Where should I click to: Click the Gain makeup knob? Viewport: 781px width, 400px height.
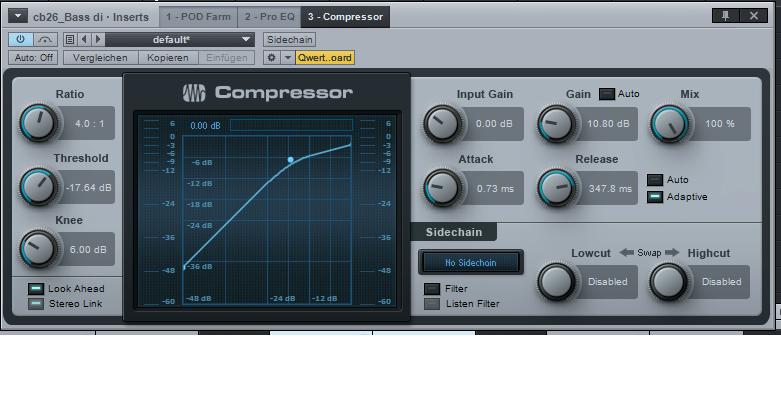556,123
